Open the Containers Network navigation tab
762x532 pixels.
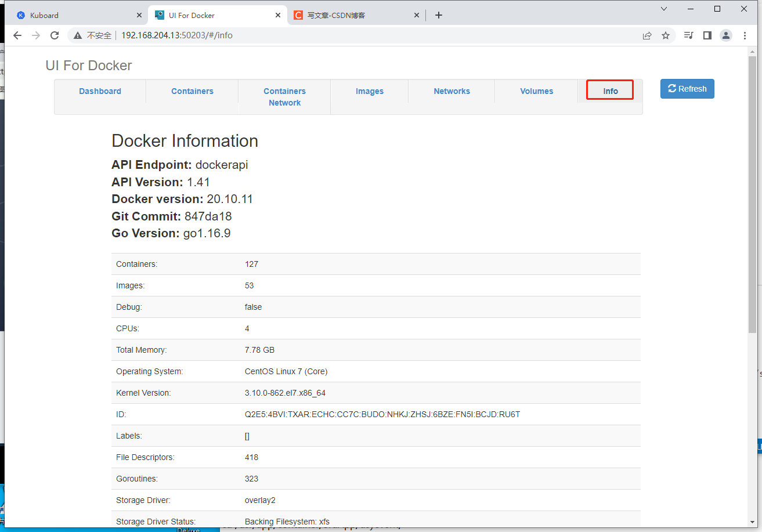coord(284,97)
